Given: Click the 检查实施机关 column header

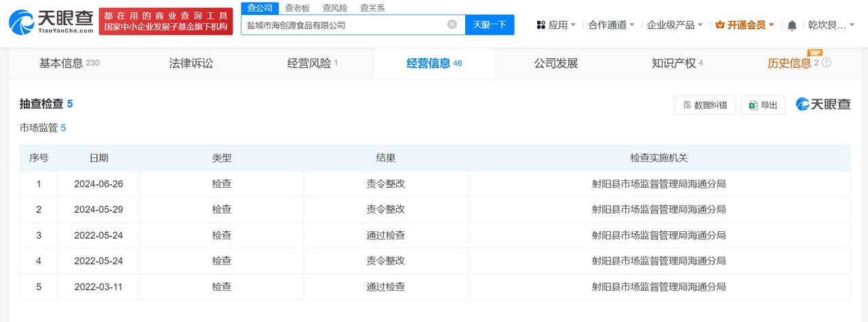Looking at the screenshot, I should tap(659, 158).
